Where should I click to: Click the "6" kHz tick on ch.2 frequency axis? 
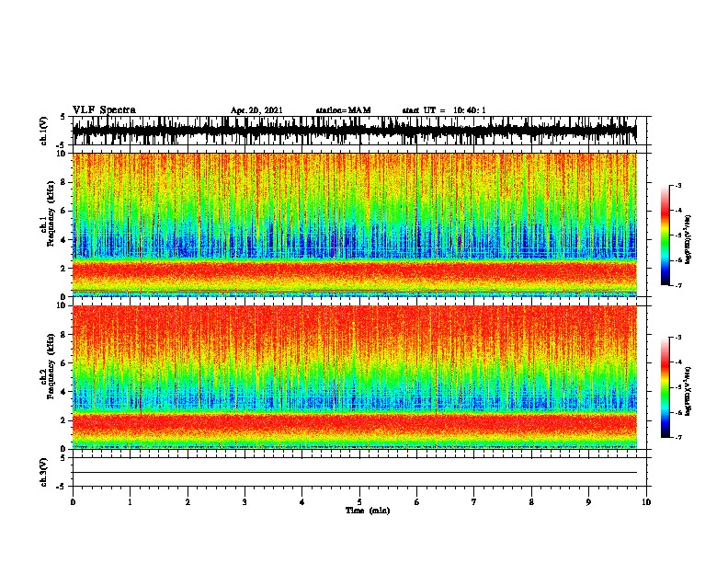(64, 362)
